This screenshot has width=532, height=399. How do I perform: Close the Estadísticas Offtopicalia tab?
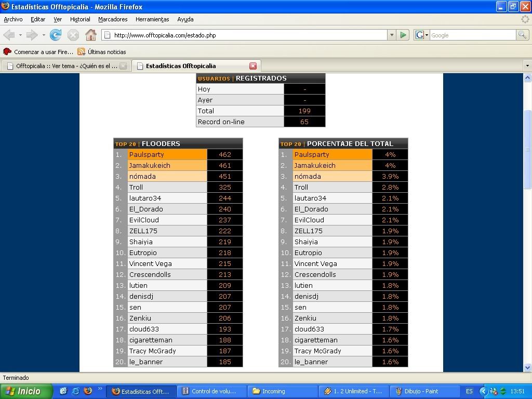click(253, 66)
